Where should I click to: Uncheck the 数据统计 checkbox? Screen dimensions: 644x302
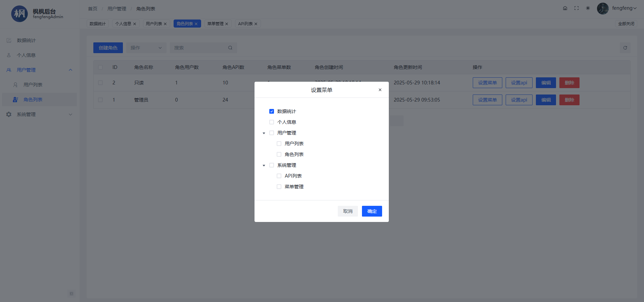[272, 111]
